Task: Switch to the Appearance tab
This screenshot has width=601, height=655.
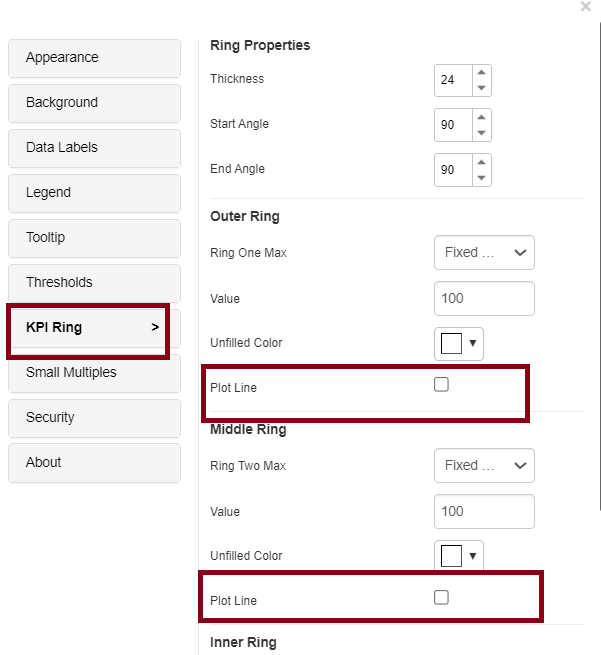Action: coord(94,58)
